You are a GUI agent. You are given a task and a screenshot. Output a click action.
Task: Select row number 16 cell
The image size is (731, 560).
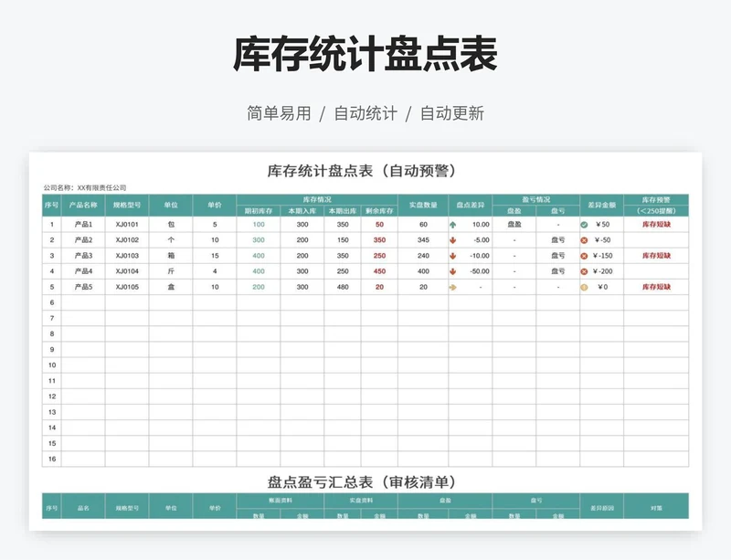(x=52, y=459)
